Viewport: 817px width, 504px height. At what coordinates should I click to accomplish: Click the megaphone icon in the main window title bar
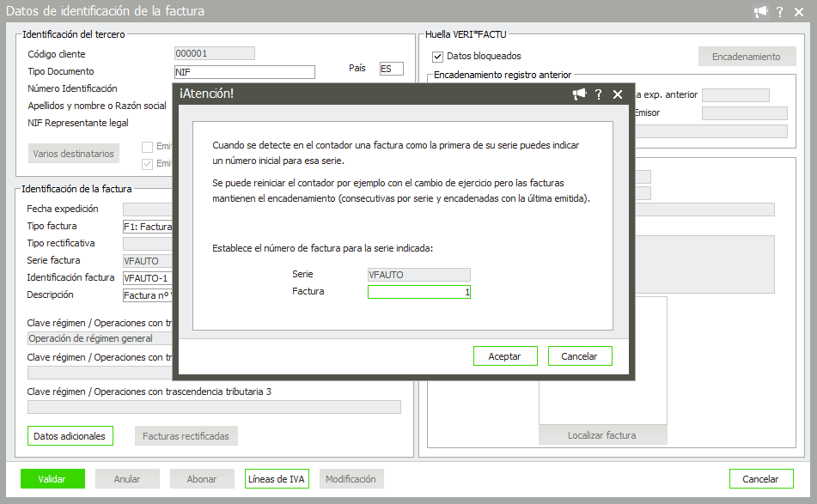coord(760,11)
